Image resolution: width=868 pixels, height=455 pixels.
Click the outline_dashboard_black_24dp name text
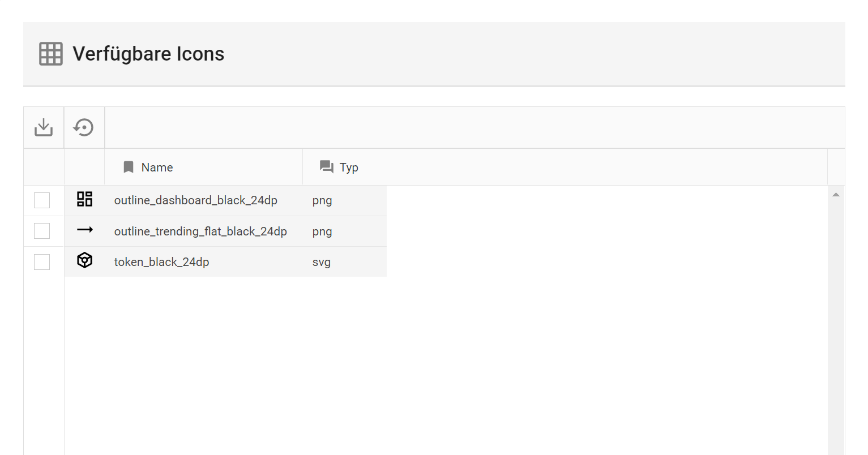195,200
